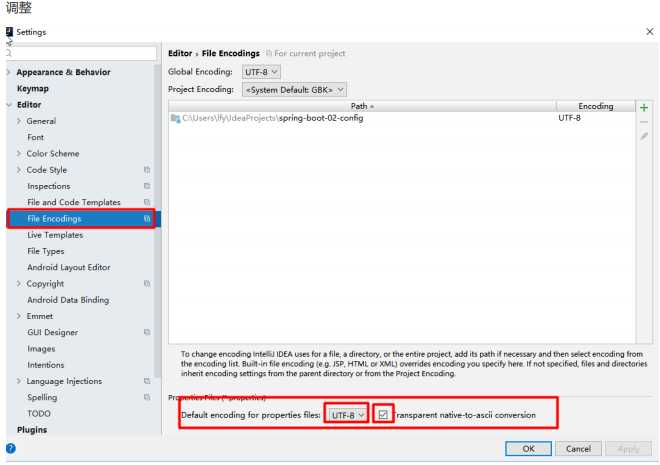The width and height of the screenshot is (660, 465).
Task: Click the Editor breadcrumb label
Action: tap(180, 53)
